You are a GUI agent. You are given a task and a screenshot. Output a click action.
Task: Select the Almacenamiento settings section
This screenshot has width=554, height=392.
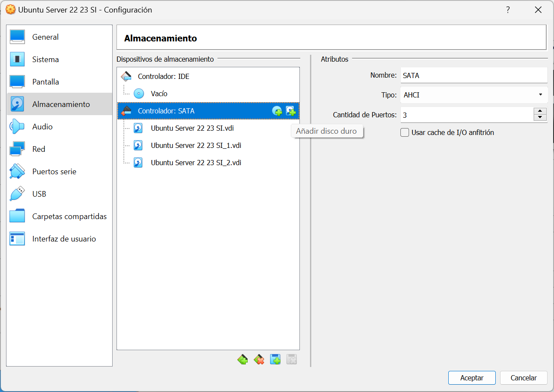[x=60, y=104]
